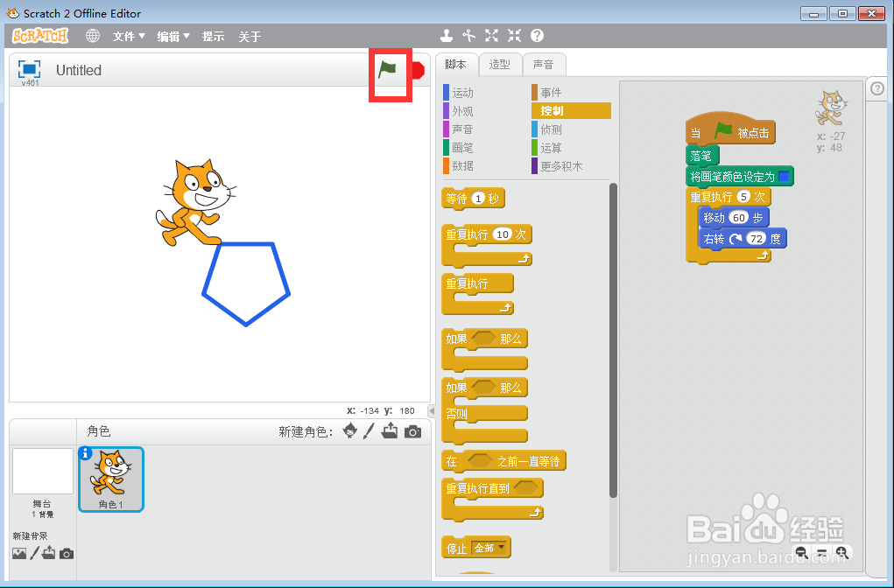
Task: Zoom in the scripts area with the magnifier
Action: tap(842, 553)
